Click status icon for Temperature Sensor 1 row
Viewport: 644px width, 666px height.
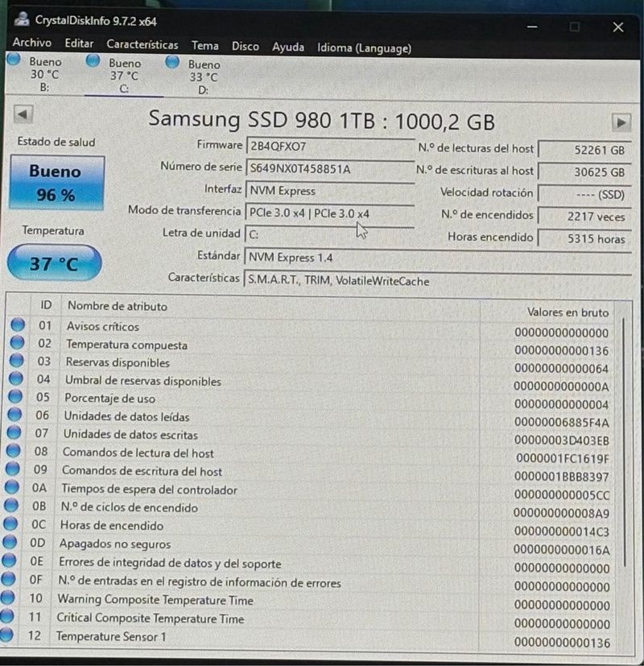pos(6,635)
